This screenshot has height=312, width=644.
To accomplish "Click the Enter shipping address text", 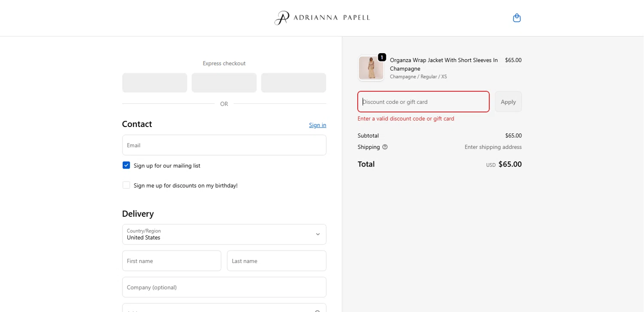I will [x=493, y=147].
